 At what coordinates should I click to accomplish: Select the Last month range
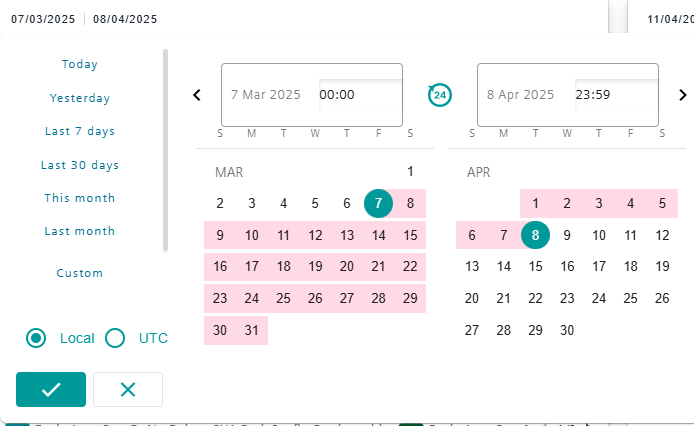(80, 231)
